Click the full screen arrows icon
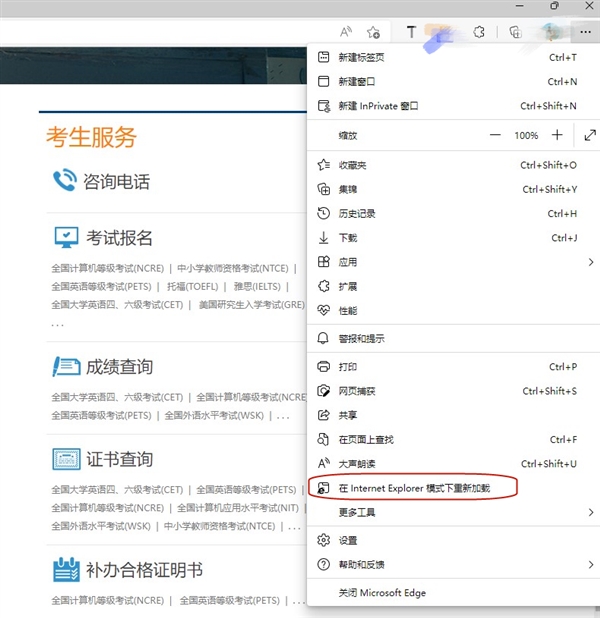The height and width of the screenshot is (618, 600). click(x=590, y=135)
